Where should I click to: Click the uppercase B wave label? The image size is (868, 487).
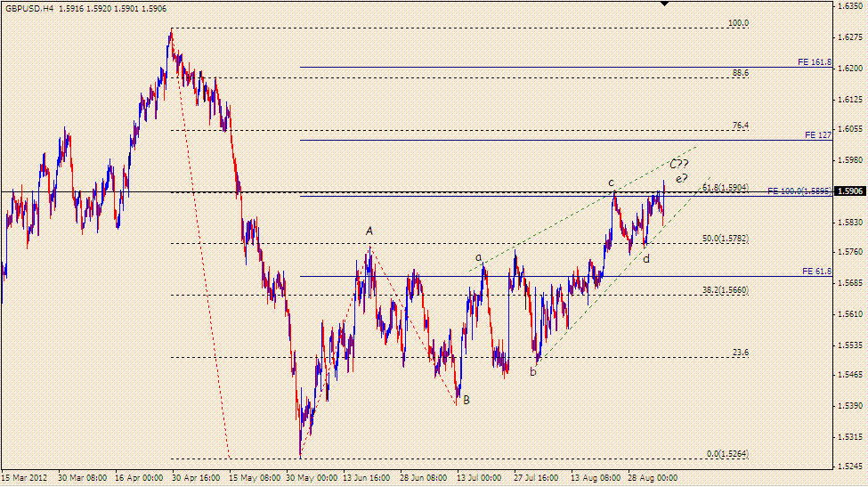pyautogui.click(x=466, y=400)
